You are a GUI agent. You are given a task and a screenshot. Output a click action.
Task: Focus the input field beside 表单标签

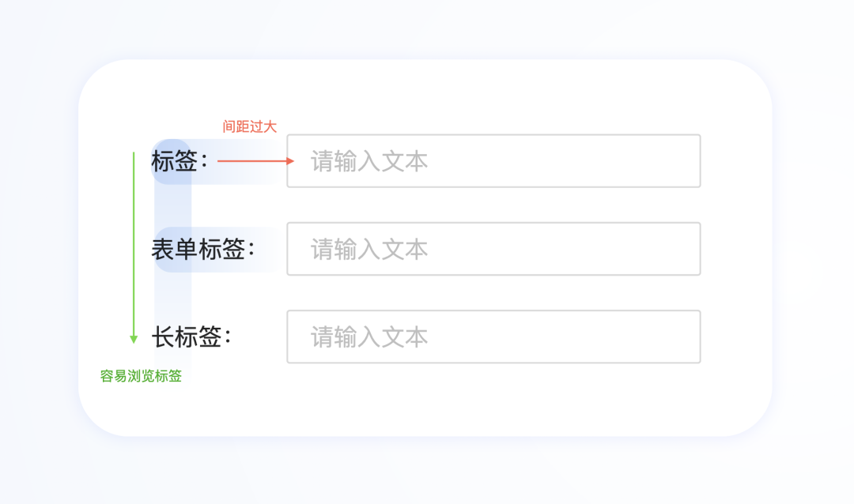[x=493, y=249]
